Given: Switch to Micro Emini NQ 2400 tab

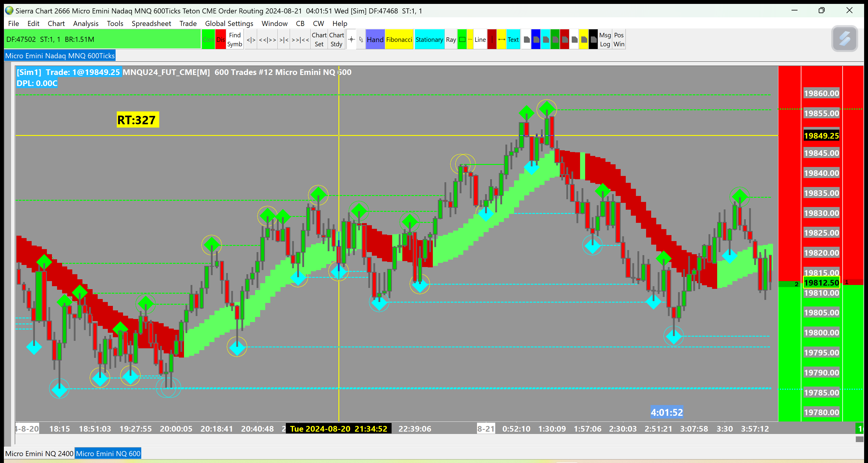Looking at the screenshot, I should 39,453.
